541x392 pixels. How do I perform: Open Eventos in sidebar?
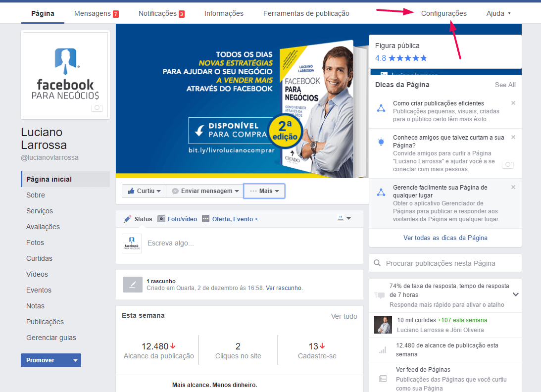coord(39,290)
